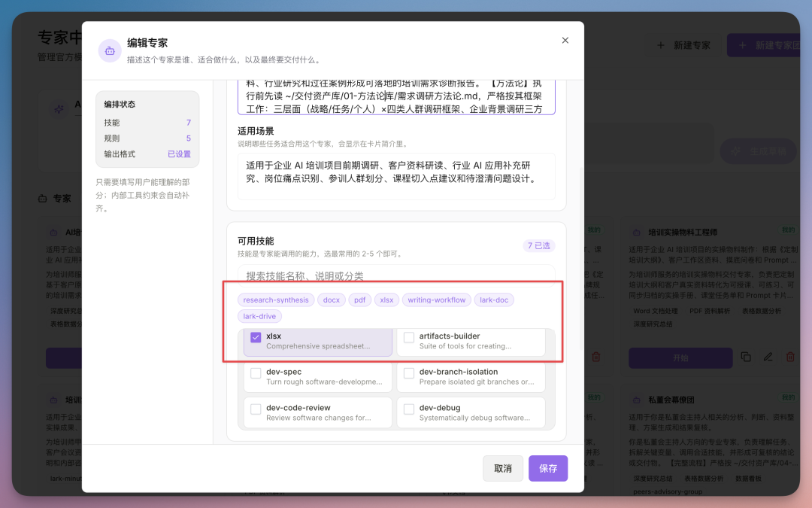
Task: Click the robot icon beside 私董会幕僚团
Action: 636,400
